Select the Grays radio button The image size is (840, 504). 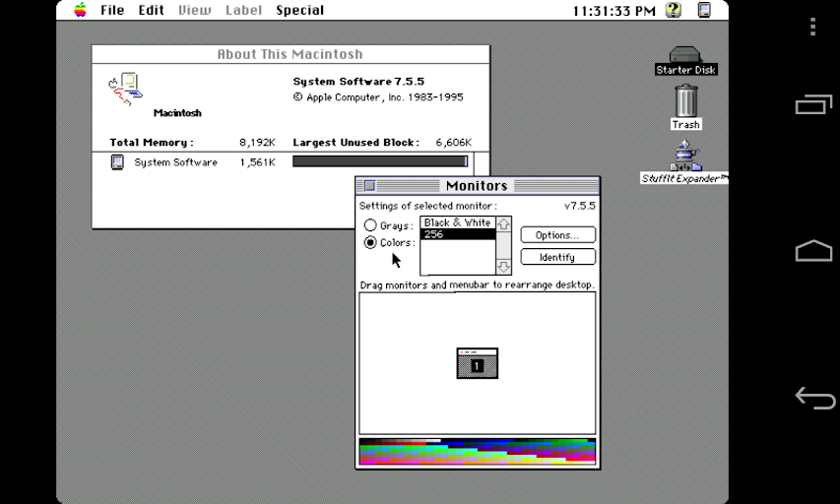click(370, 225)
